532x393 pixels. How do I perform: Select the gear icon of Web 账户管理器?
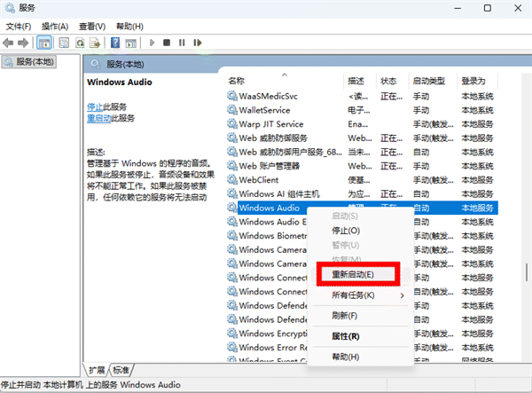[232, 166]
